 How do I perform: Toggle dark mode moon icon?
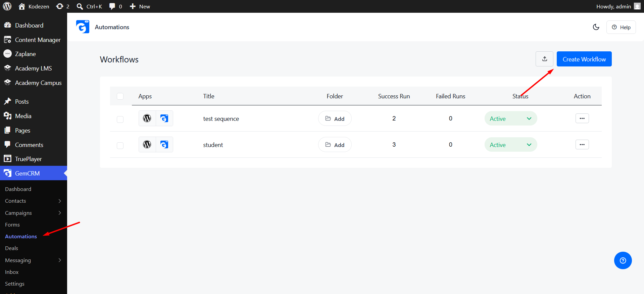[596, 27]
